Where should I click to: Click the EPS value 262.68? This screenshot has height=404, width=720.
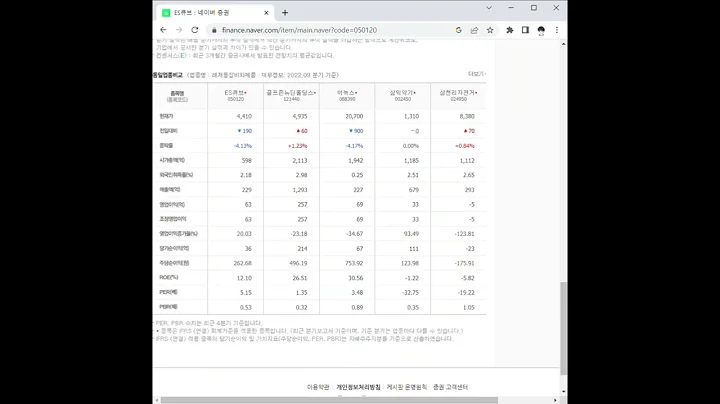[x=242, y=263]
